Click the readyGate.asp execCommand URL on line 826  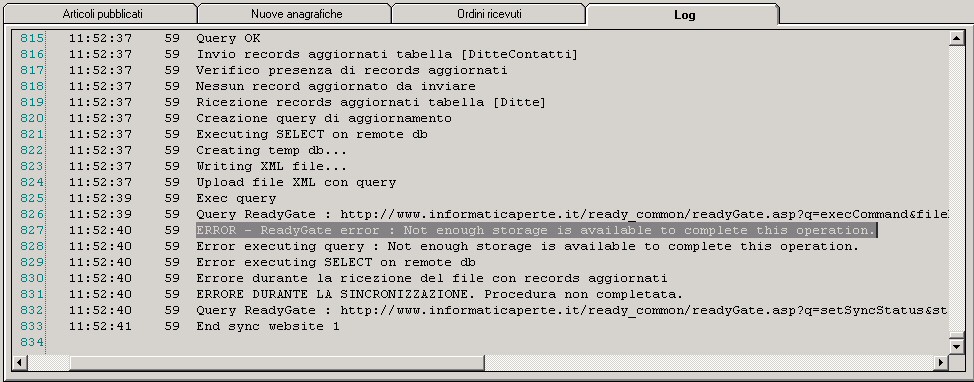point(644,214)
